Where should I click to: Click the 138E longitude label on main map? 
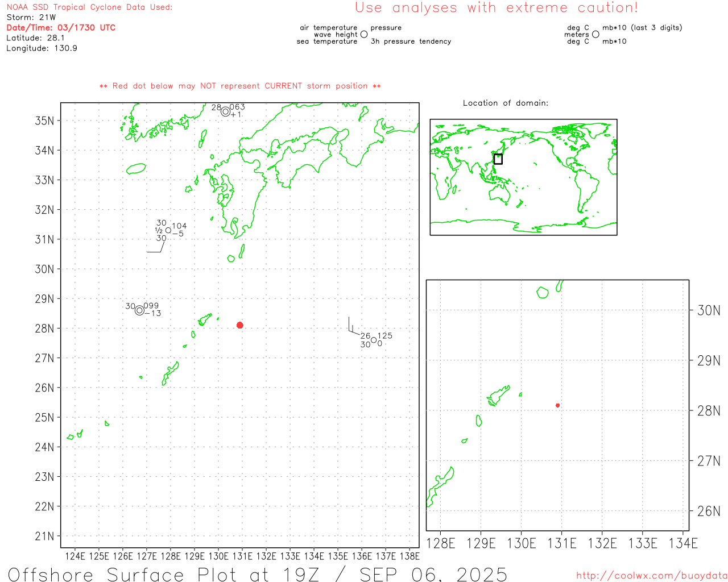tap(409, 556)
